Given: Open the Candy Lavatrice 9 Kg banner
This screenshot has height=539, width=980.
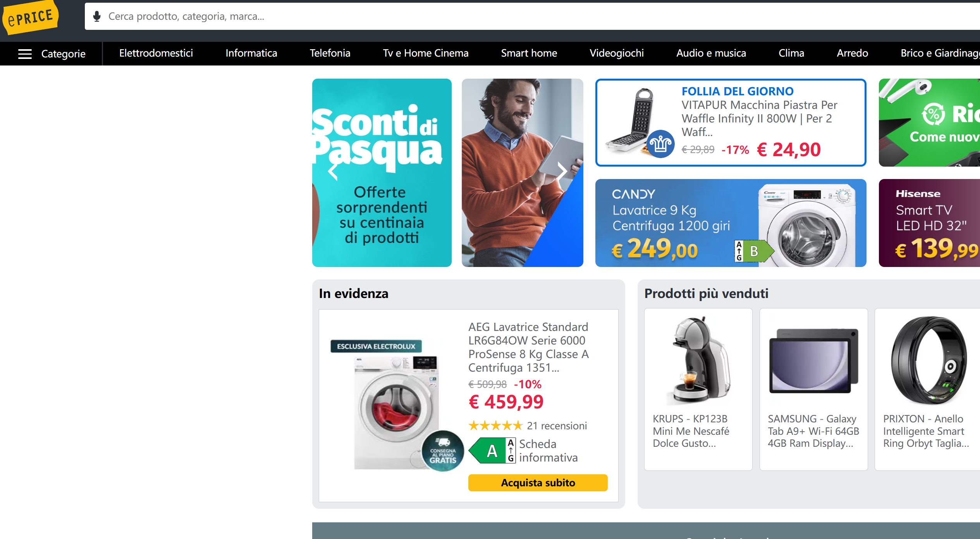Looking at the screenshot, I should pos(731,223).
